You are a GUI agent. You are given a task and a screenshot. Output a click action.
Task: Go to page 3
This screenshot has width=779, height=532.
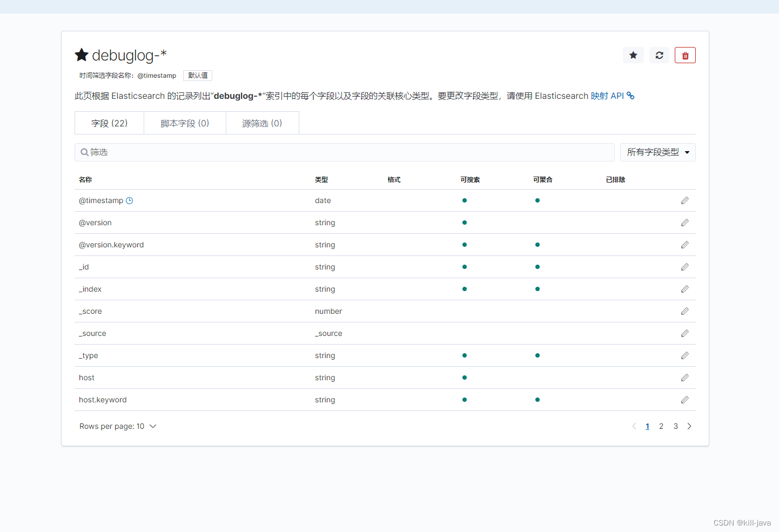coord(675,426)
